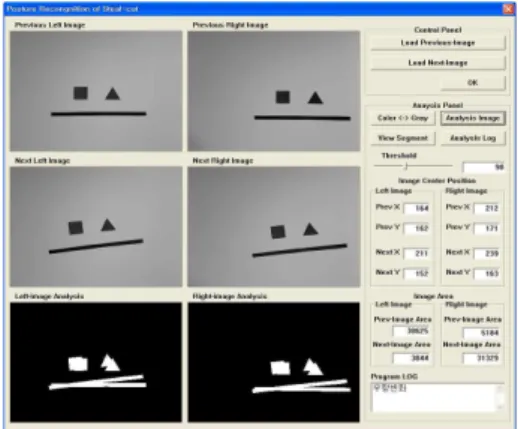Image resolution: width=518 pixels, height=429 pixels.
Task: Open the View Segment button
Action: point(403,138)
